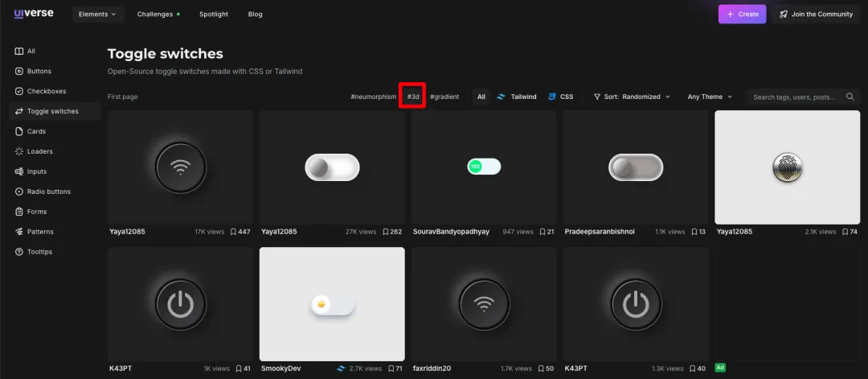Open faxriddin20's profile link
The image size is (868, 379).
pos(432,369)
